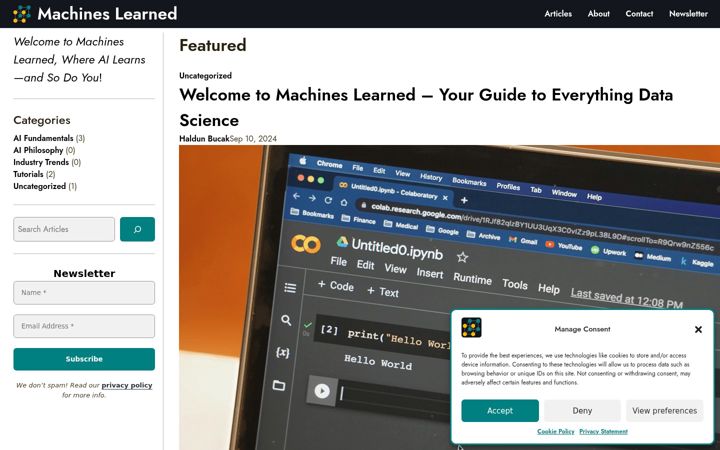The height and width of the screenshot is (450, 720).
Task: Open the Welcome to Machines Learned article title
Action: [426, 107]
